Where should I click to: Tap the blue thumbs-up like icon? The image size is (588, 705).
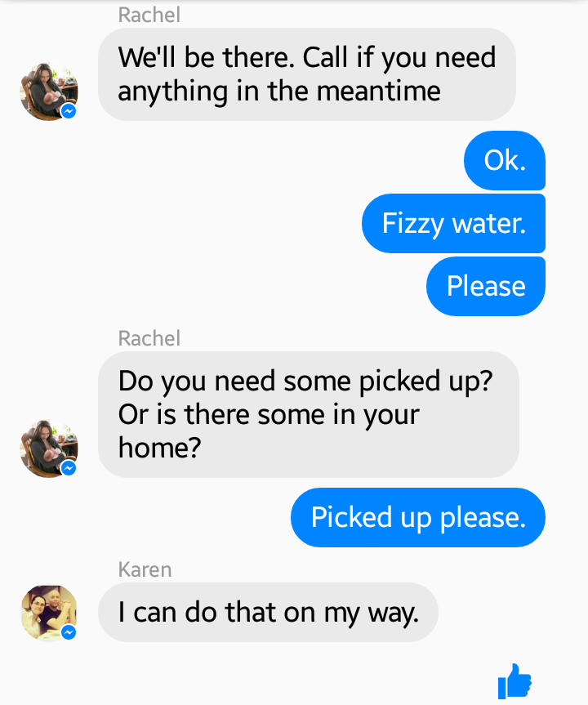514,681
